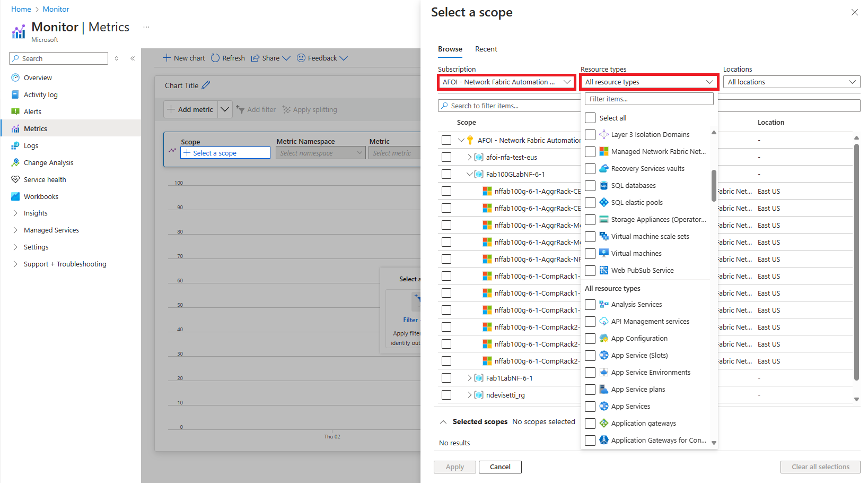Image resolution: width=868 pixels, height=483 pixels.
Task: Open the Overview page icon in sidebar
Action: click(x=15, y=77)
